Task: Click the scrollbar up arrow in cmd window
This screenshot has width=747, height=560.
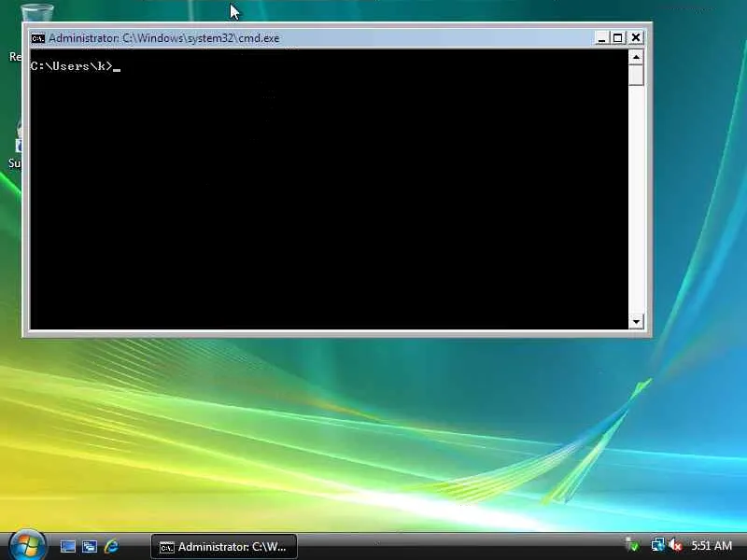Action: [x=636, y=58]
